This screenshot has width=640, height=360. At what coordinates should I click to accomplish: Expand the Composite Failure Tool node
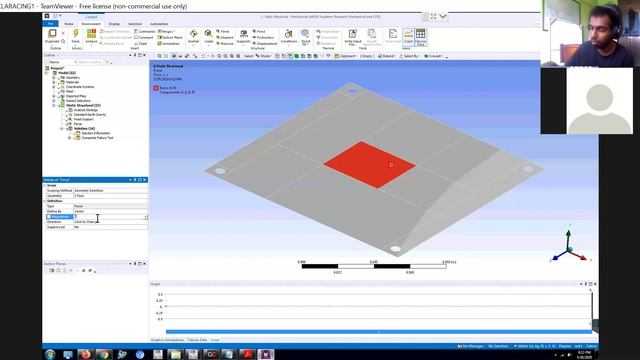69,138
